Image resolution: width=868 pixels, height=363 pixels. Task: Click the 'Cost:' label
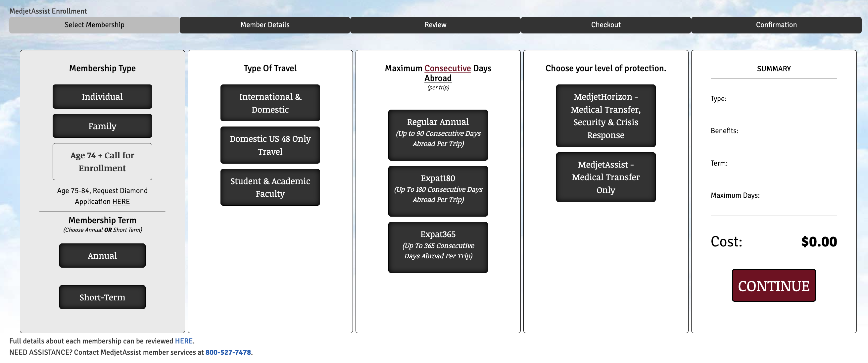tap(726, 242)
